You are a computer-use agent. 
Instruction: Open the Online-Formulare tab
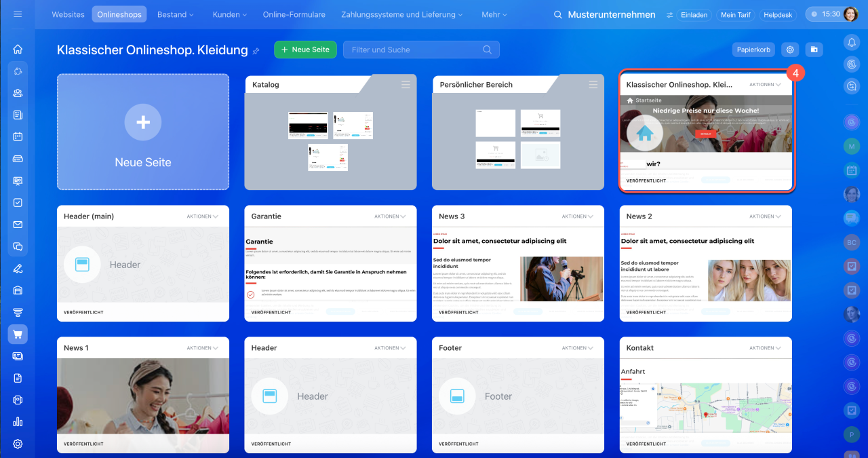coord(294,14)
